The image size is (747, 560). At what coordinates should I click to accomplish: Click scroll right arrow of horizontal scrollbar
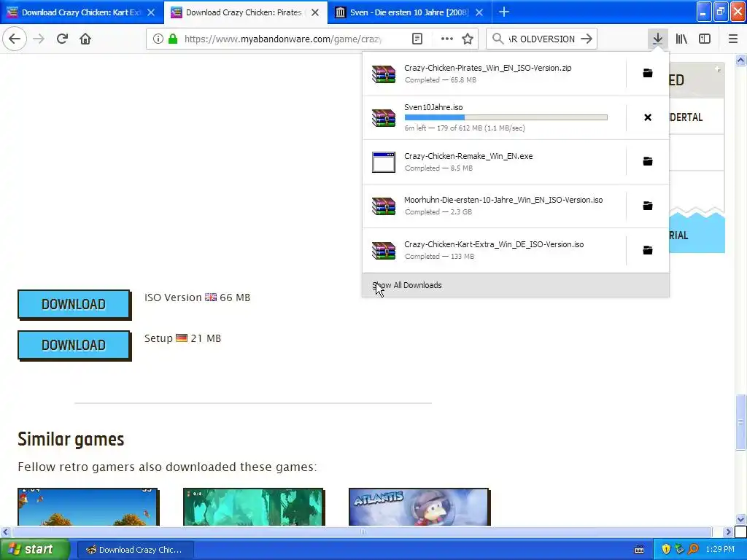pyautogui.click(x=728, y=532)
